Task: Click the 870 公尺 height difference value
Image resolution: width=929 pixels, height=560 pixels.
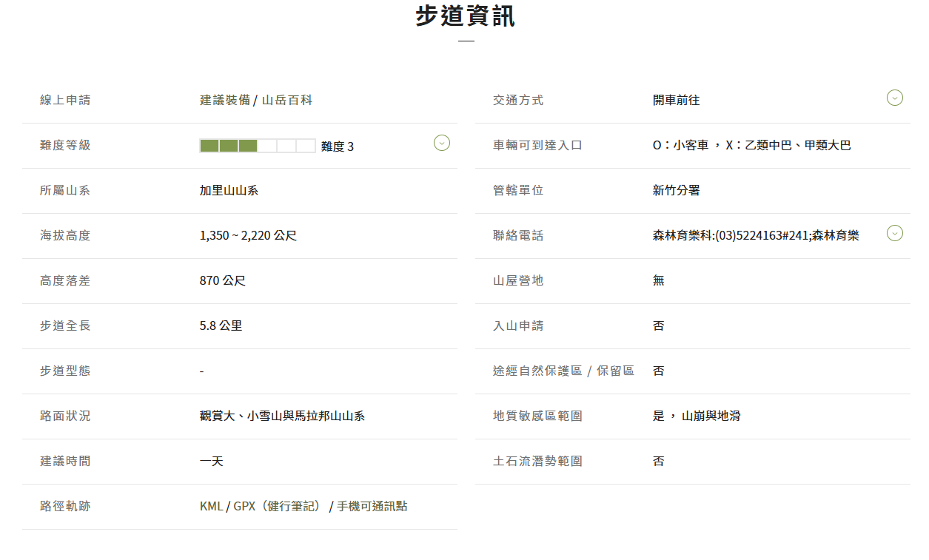Action: [222, 280]
